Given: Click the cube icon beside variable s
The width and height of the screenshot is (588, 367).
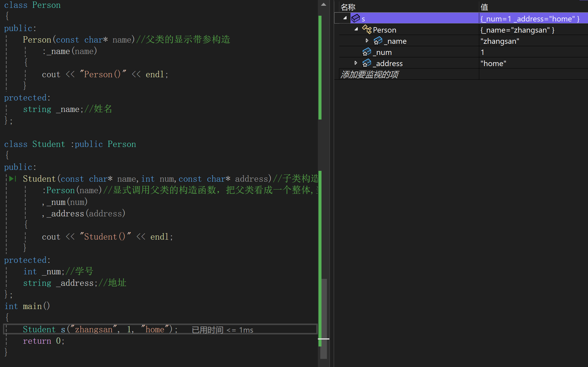Looking at the screenshot, I should click(x=356, y=18).
